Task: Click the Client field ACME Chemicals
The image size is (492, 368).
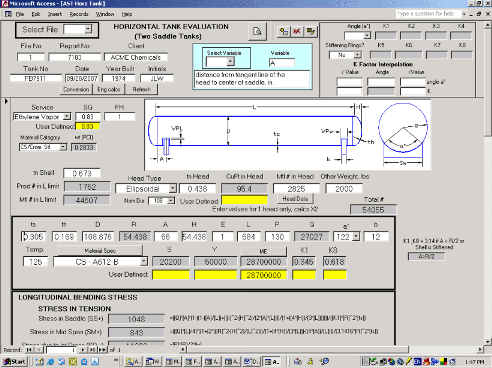Action: point(136,57)
